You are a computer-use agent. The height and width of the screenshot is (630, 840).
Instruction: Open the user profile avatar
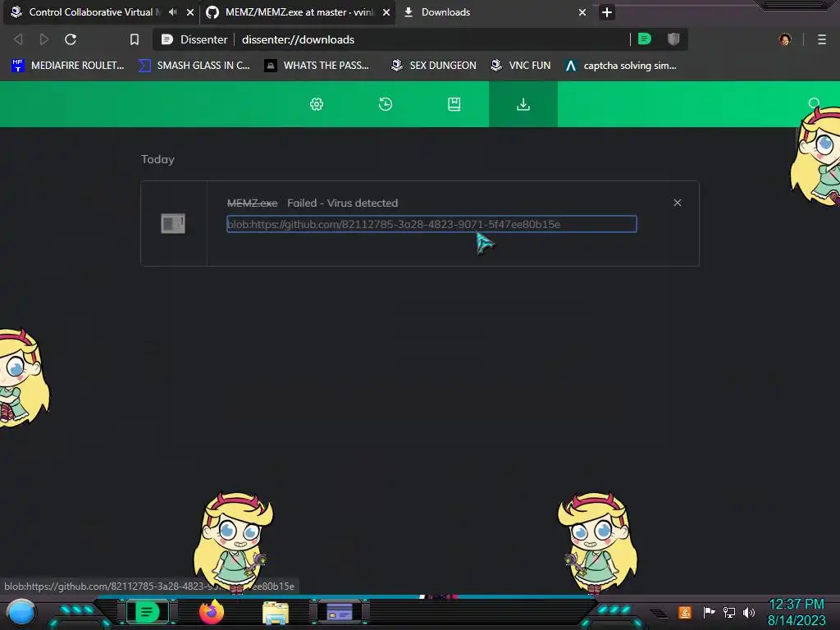click(785, 39)
